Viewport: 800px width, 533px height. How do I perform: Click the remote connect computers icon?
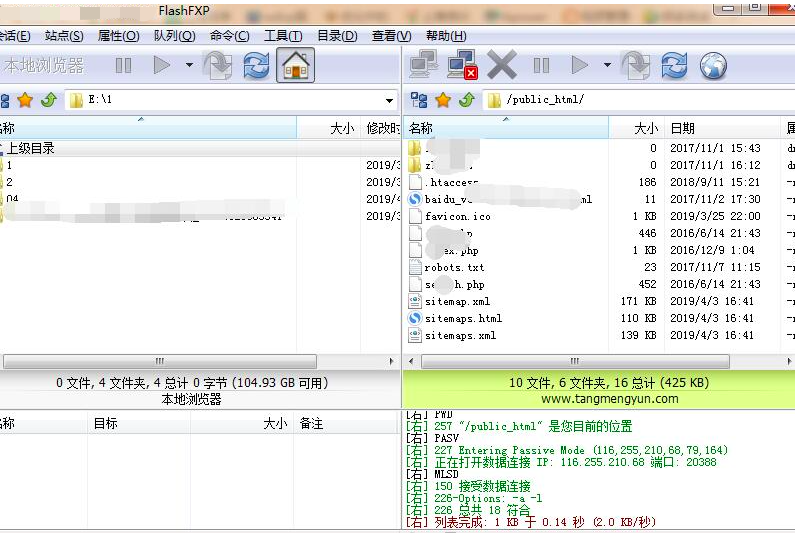coord(423,65)
